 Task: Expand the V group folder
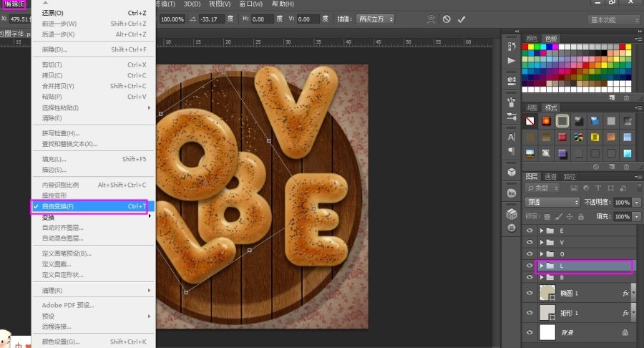click(x=542, y=242)
